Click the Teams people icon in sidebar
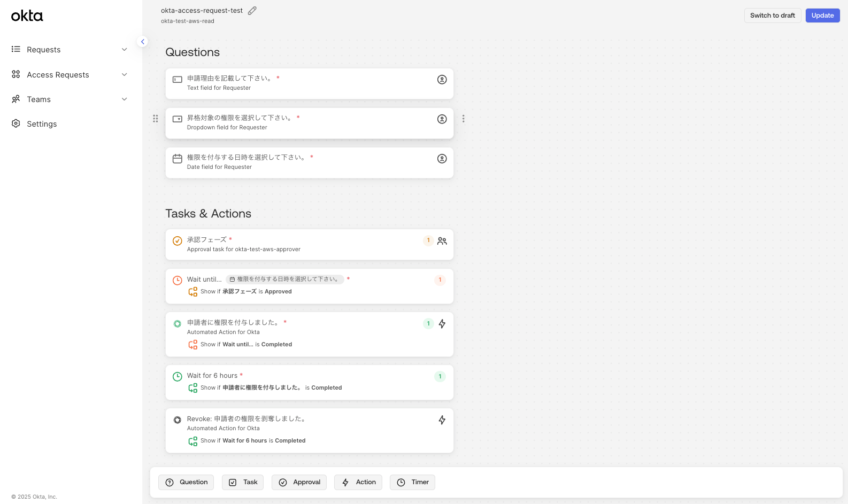This screenshot has width=848, height=504. point(16,99)
